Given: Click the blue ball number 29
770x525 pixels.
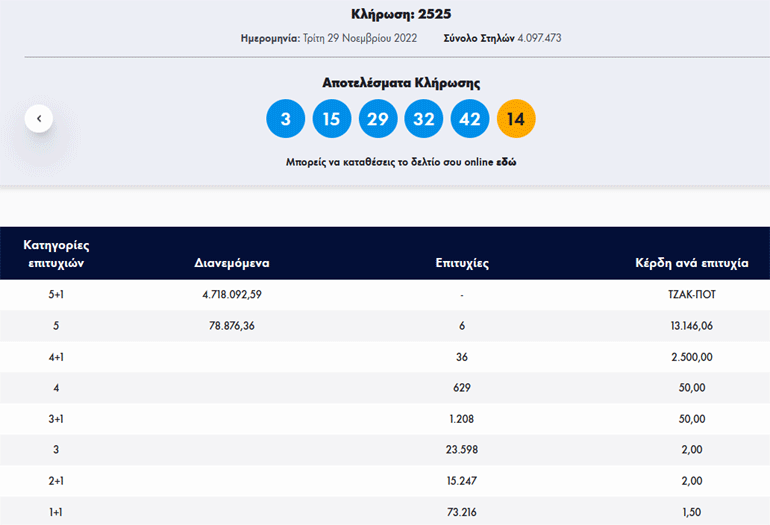Looking at the screenshot, I should 378,119.
